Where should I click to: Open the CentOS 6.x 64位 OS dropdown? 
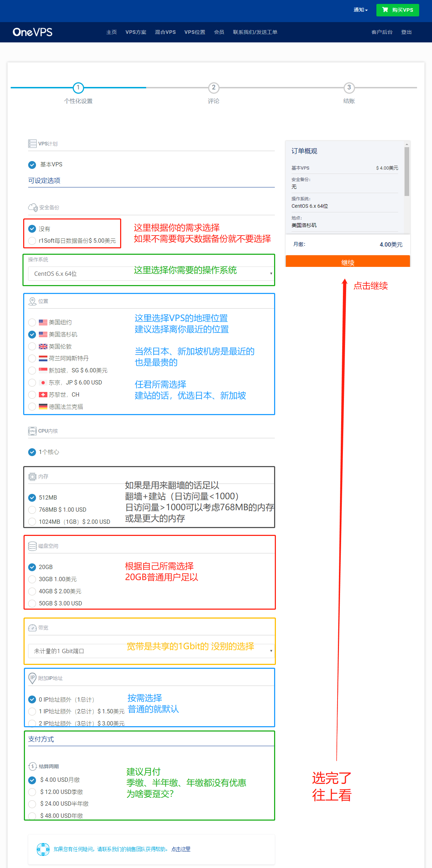(151, 274)
